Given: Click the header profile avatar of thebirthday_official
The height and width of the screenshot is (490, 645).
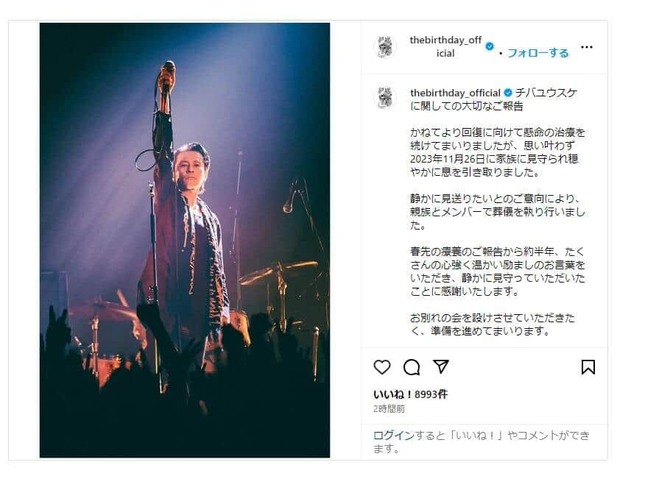Looking at the screenshot, I should click(385, 46).
